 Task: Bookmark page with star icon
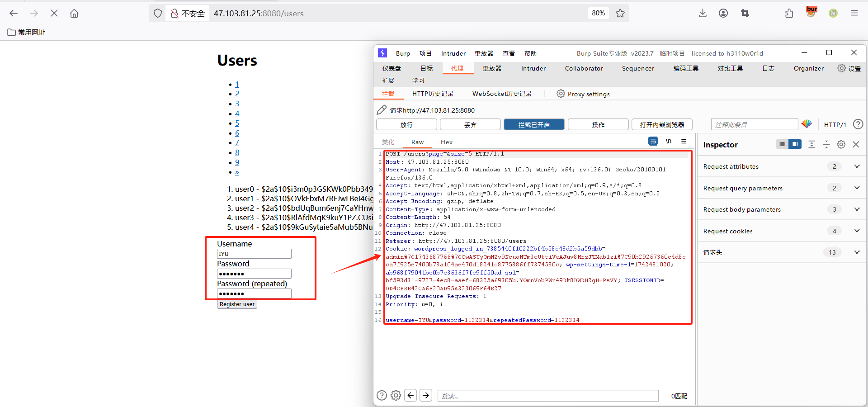click(620, 13)
